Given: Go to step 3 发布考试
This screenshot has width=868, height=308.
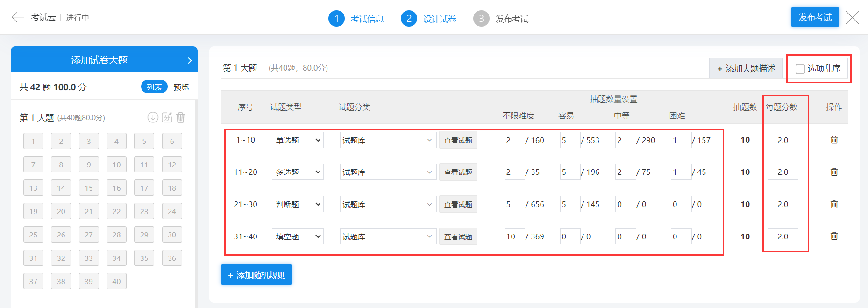Looking at the screenshot, I should click(501, 19).
